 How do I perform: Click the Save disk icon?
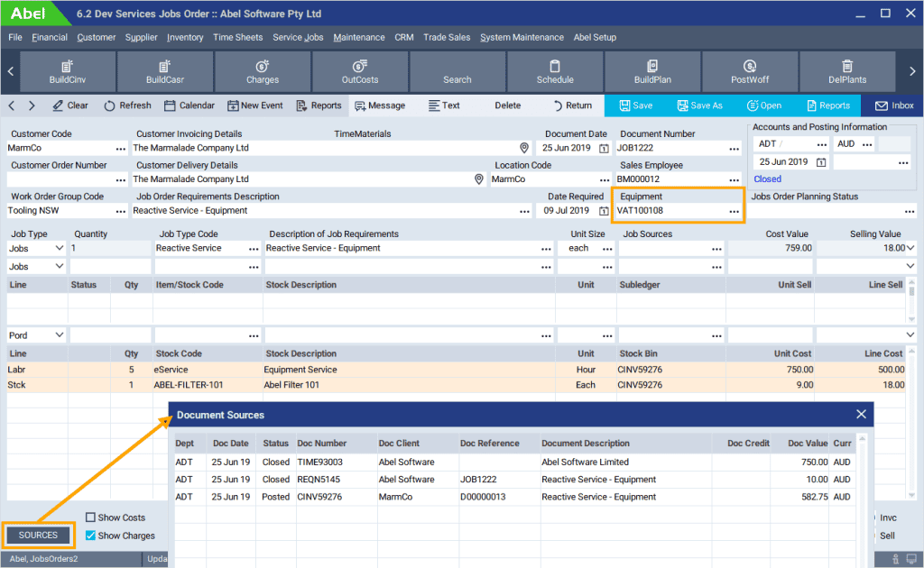pyautogui.click(x=624, y=105)
